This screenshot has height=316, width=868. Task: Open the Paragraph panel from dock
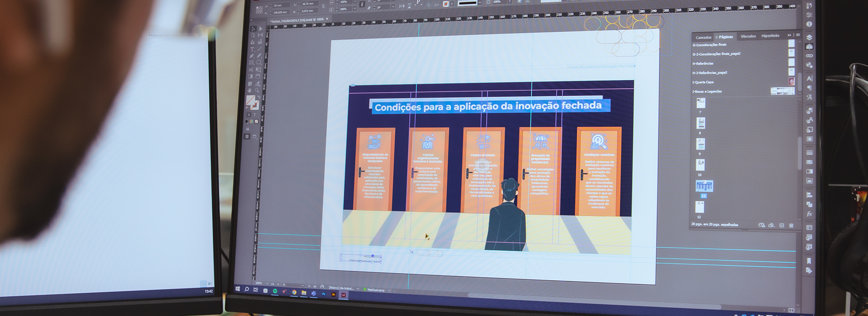810,88
